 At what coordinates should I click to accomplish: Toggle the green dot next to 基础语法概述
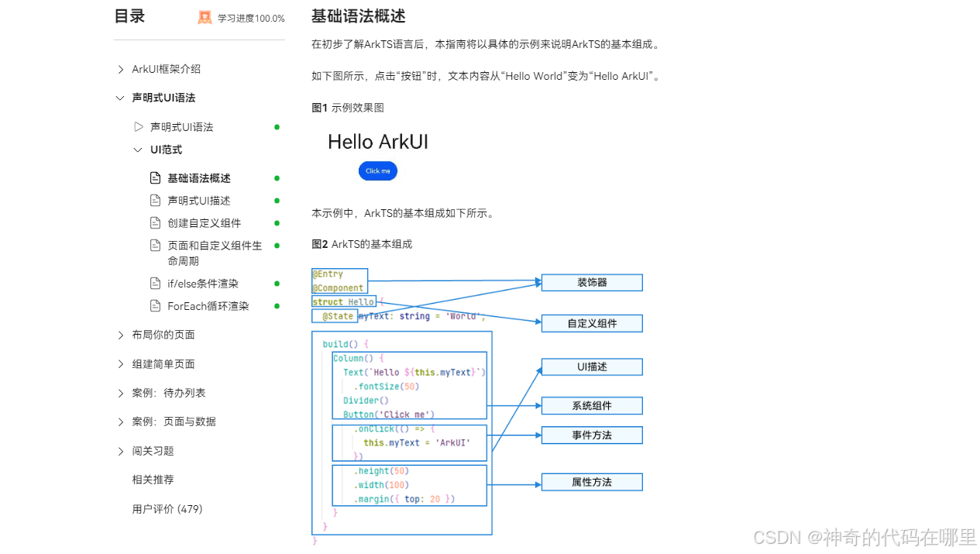tap(277, 177)
